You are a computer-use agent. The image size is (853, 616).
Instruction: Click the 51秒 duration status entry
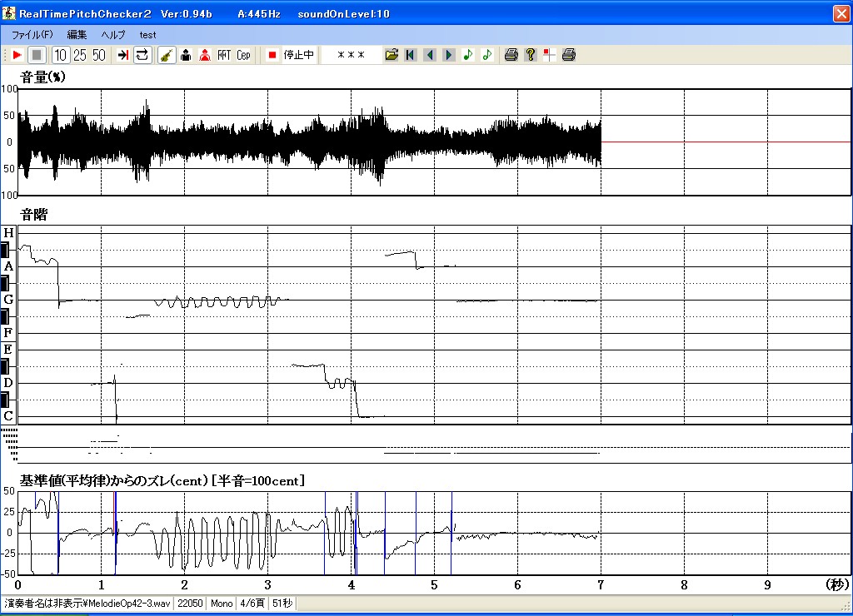coord(282,604)
